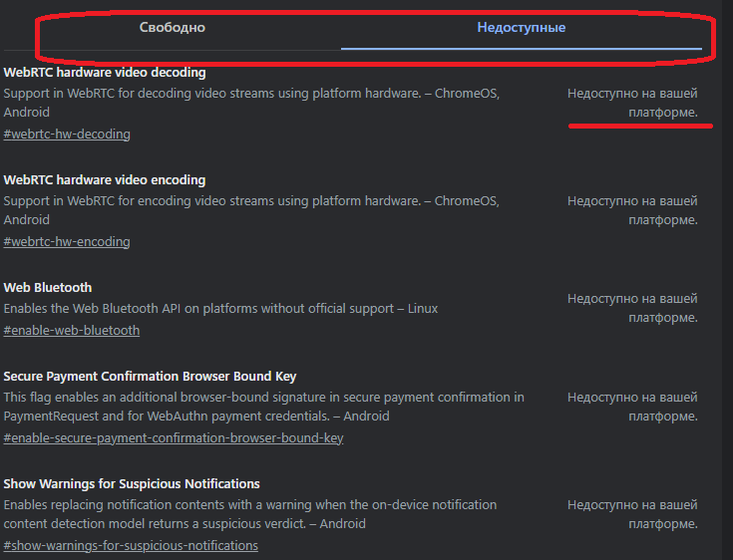
Task: Click the browser-bound signature description text
Action: coord(263,407)
